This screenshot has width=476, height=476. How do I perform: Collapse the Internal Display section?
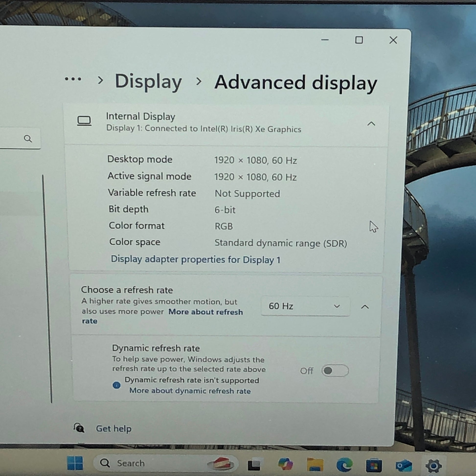point(371,124)
